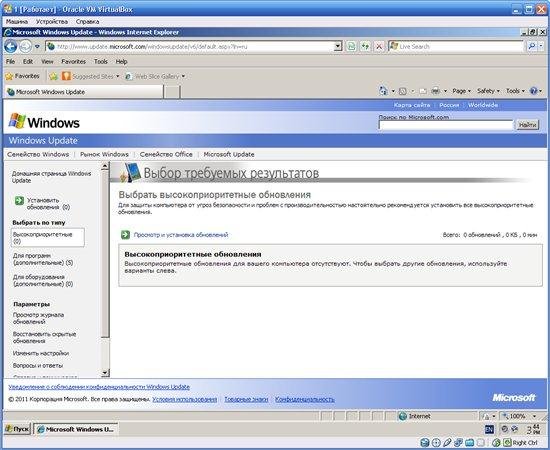Open the Tools dropdown in command bar
This screenshot has height=450, width=550.
pyautogui.click(x=515, y=91)
